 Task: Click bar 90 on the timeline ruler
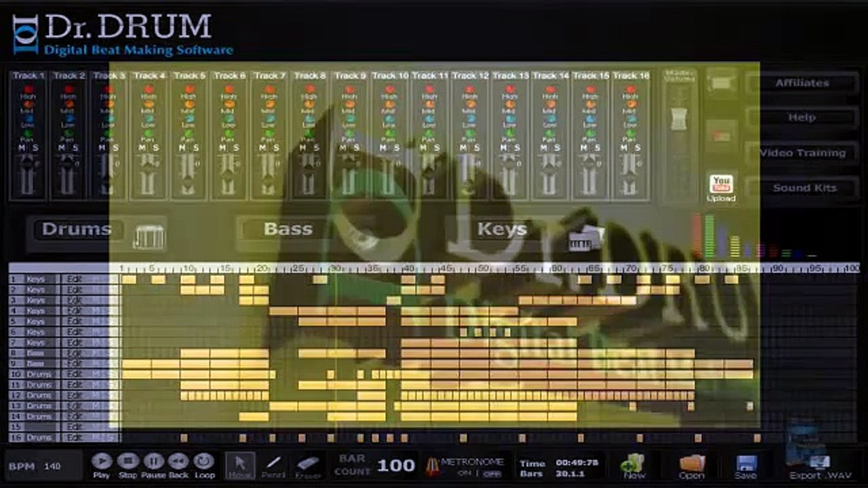tap(778, 268)
